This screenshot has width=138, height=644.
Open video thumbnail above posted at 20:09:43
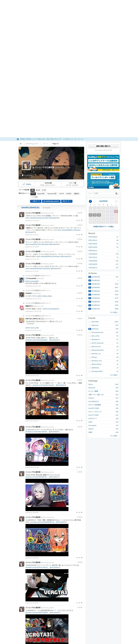[x=47, y=495]
